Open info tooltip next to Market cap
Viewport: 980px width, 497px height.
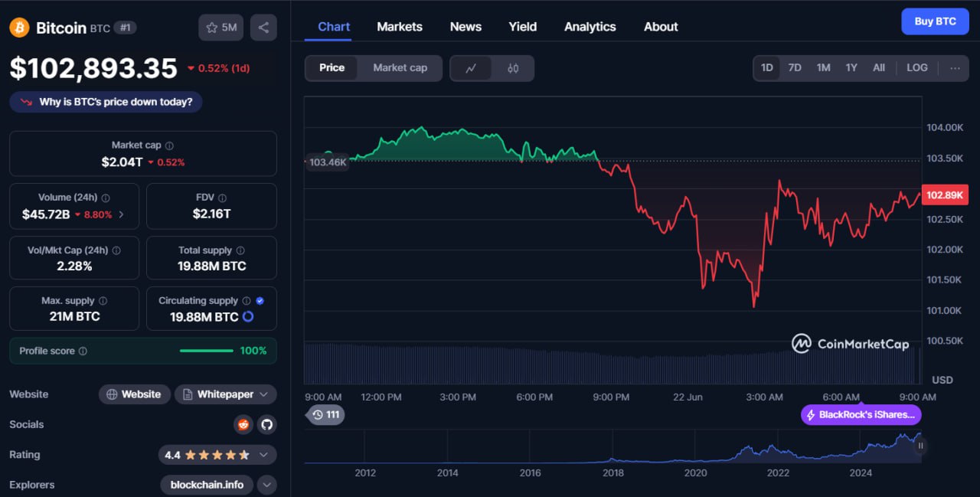pyautogui.click(x=169, y=146)
